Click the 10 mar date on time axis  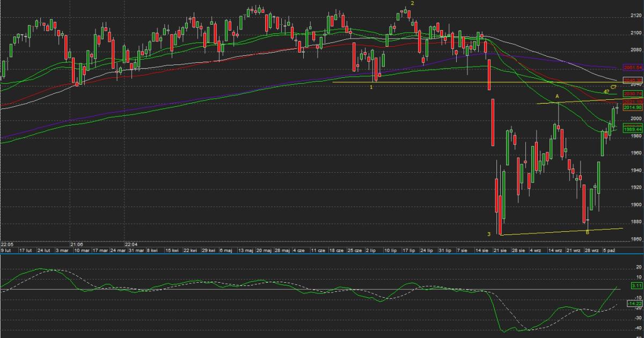click(81, 250)
